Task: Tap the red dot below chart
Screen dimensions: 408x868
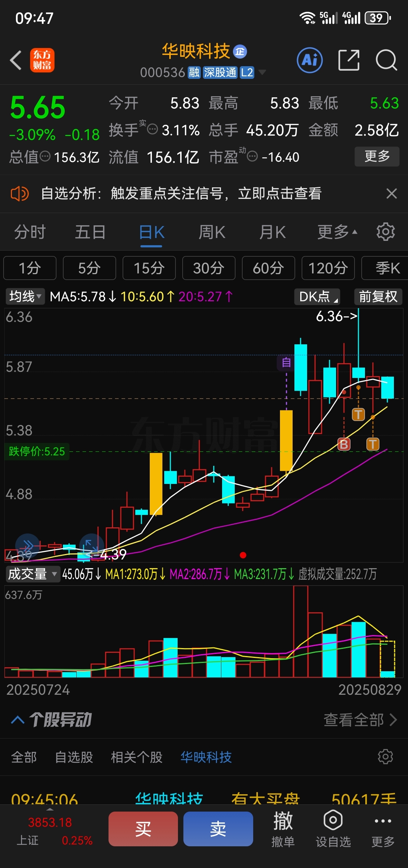Action: (x=243, y=555)
